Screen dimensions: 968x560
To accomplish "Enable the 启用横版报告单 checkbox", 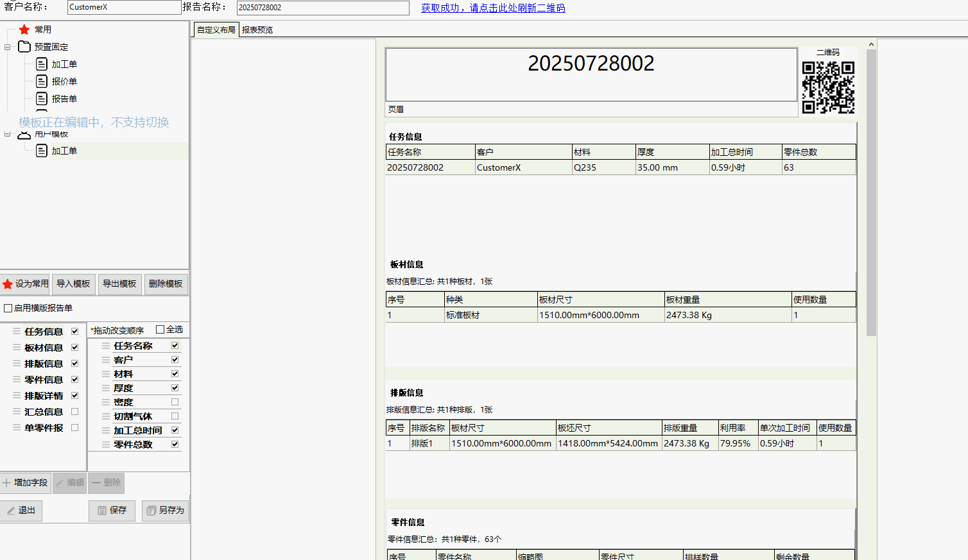I will (x=8, y=309).
